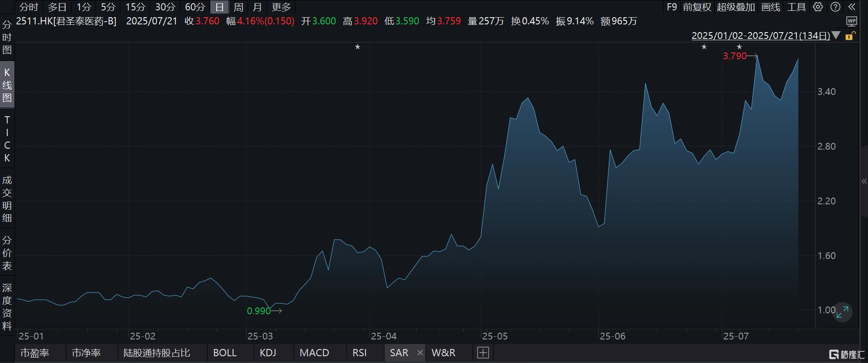This screenshot has height=363, width=868.
Task: Switch to the 周 weekly period
Action: pos(238,7)
